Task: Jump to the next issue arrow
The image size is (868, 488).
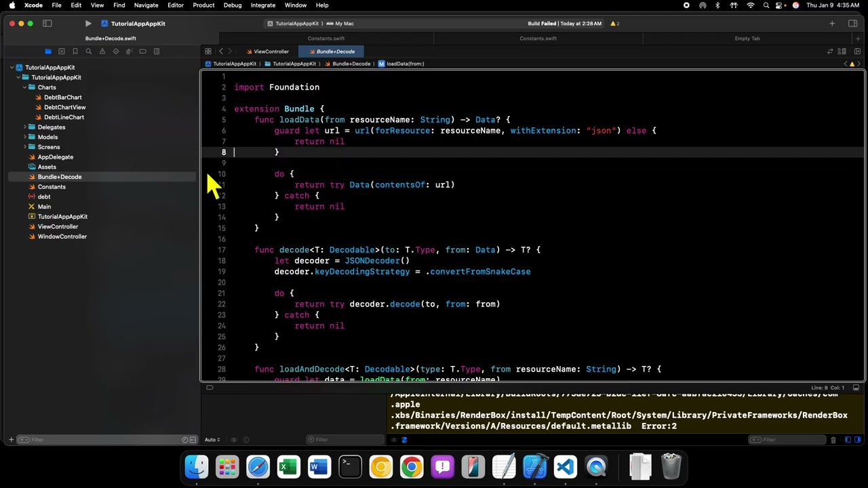Action: [859, 64]
